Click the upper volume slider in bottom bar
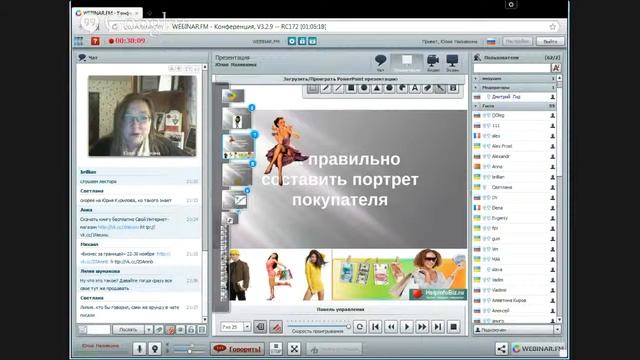 189,346
